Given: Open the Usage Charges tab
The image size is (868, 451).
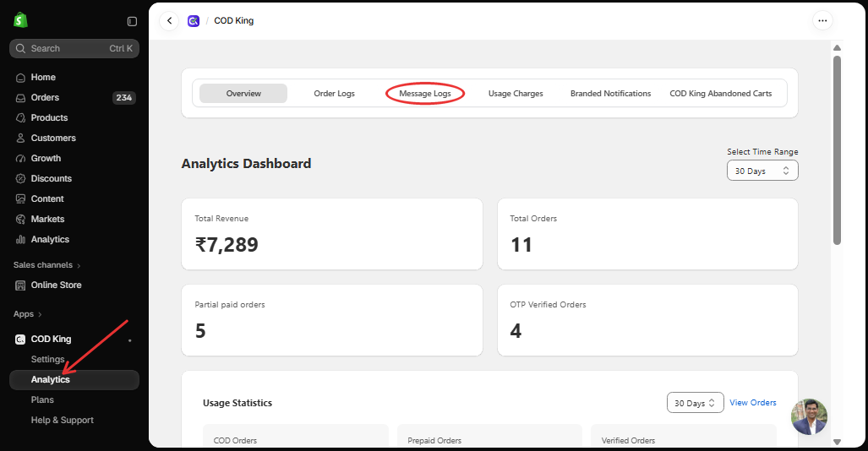Looking at the screenshot, I should pos(516,94).
